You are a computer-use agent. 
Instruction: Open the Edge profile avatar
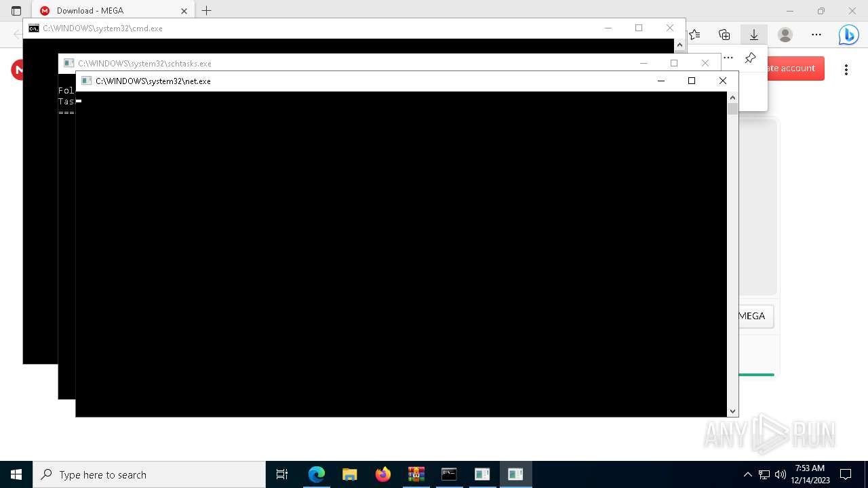(x=785, y=35)
